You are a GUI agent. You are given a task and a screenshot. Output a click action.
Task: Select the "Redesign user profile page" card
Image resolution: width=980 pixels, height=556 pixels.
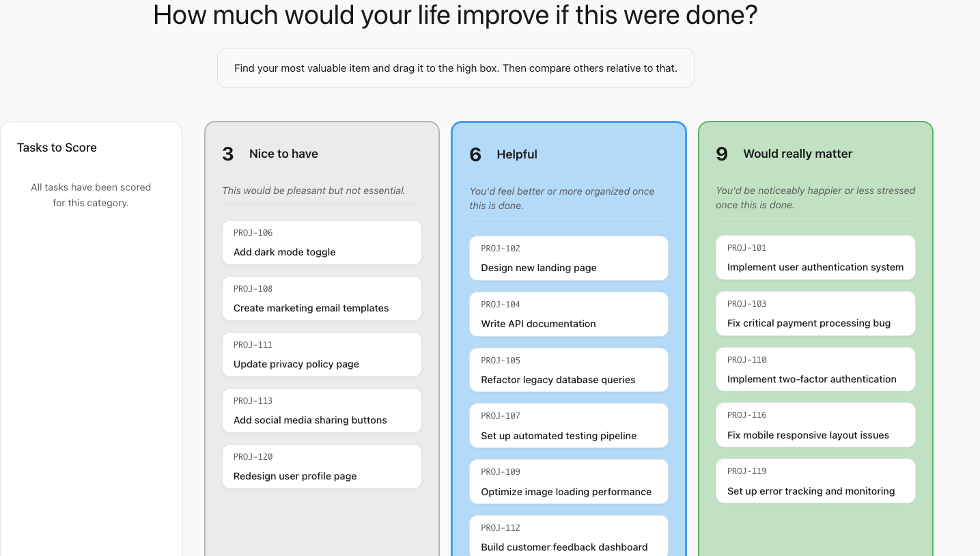[322, 467]
